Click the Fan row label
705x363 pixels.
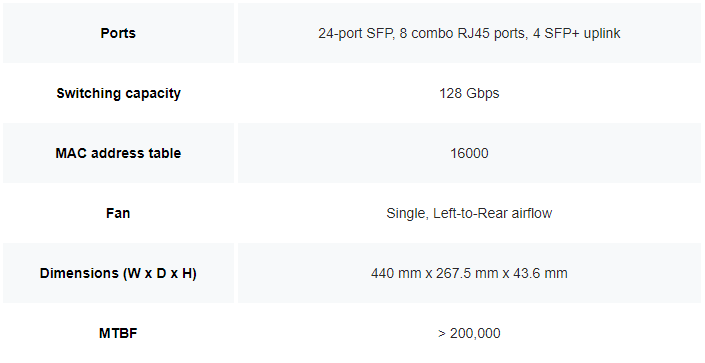click(x=118, y=213)
